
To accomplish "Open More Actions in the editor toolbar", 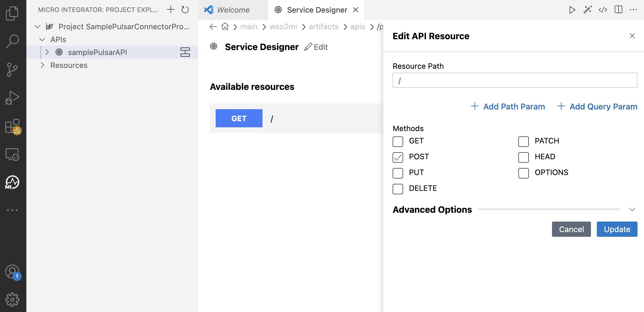I will pyautogui.click(x=633, y=10).
